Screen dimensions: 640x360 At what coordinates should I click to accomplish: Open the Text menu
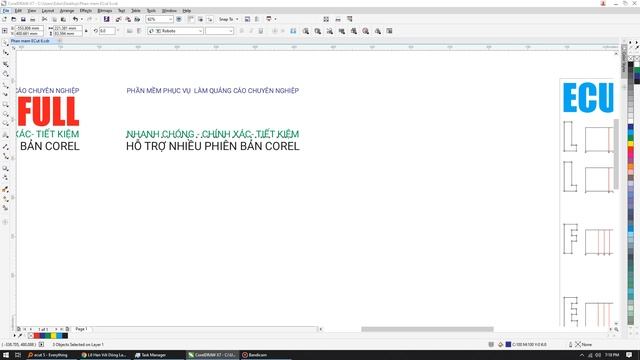122,11
